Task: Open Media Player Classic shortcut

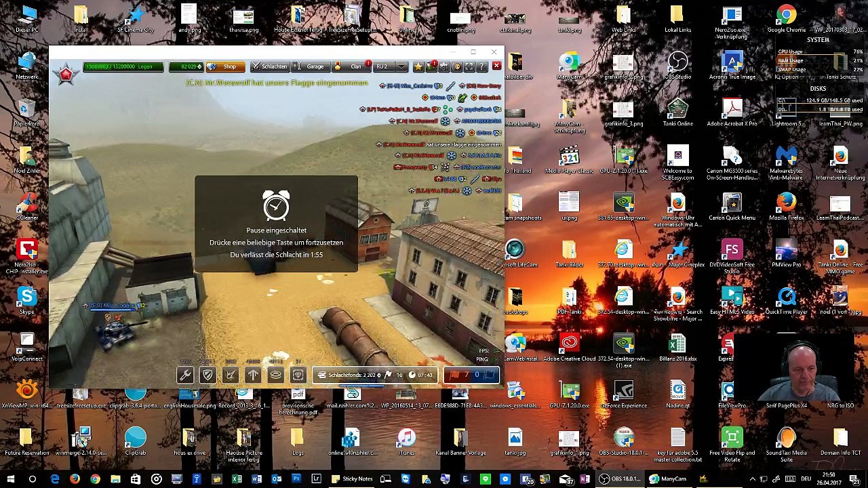Action: (x=569, y=160)
